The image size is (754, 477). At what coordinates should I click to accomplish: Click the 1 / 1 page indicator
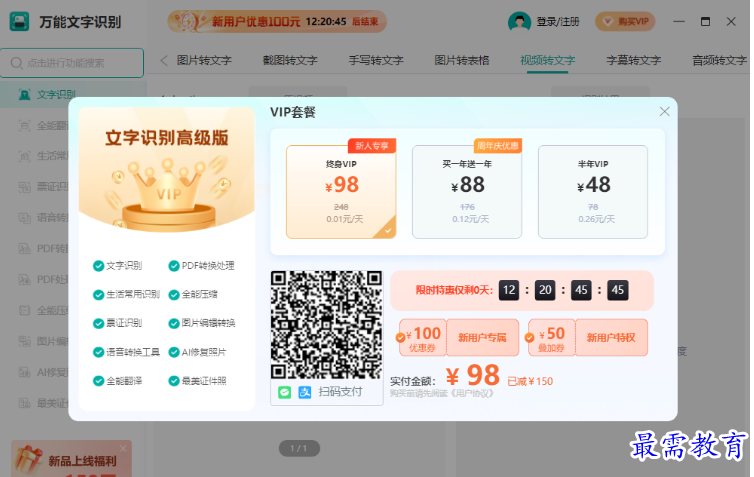tap(299, 449)
